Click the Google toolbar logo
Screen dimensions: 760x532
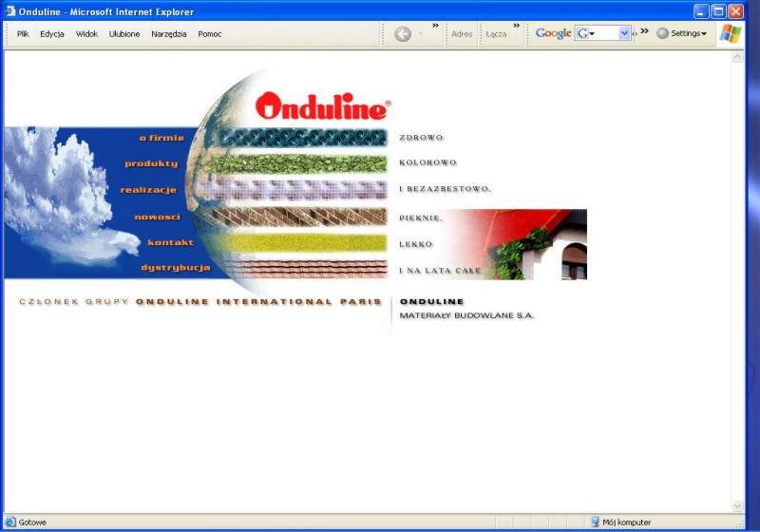tap(553, 33)
